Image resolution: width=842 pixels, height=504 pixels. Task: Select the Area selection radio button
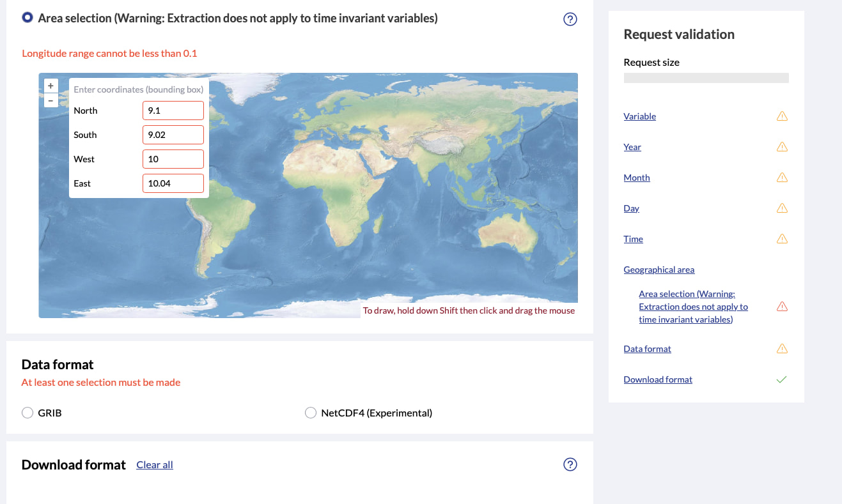pyautogui.click(x=27, y=18)
